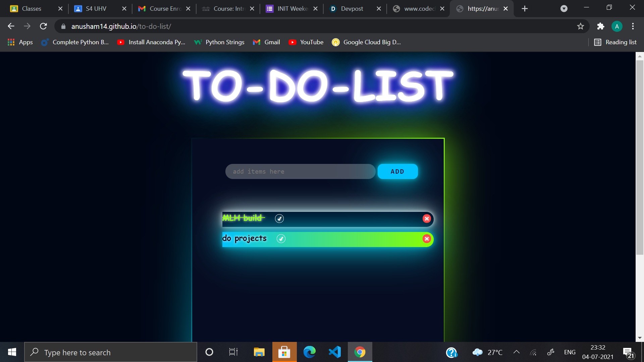
Task: Delete the MLH build task
Action: [427, 219]
